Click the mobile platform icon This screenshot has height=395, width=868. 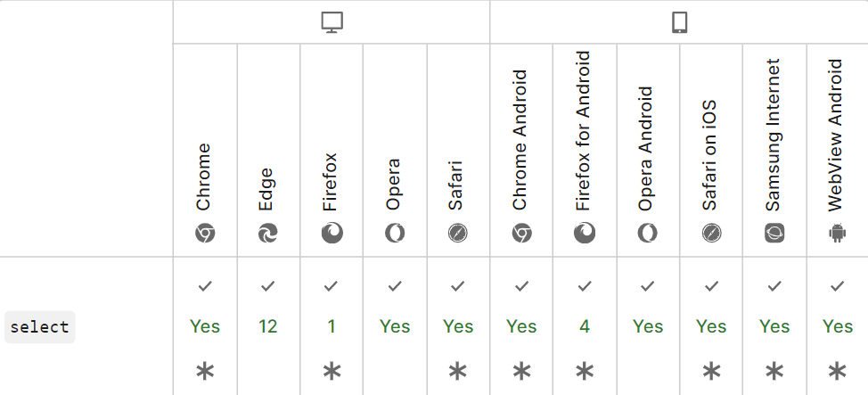point(679,23)
